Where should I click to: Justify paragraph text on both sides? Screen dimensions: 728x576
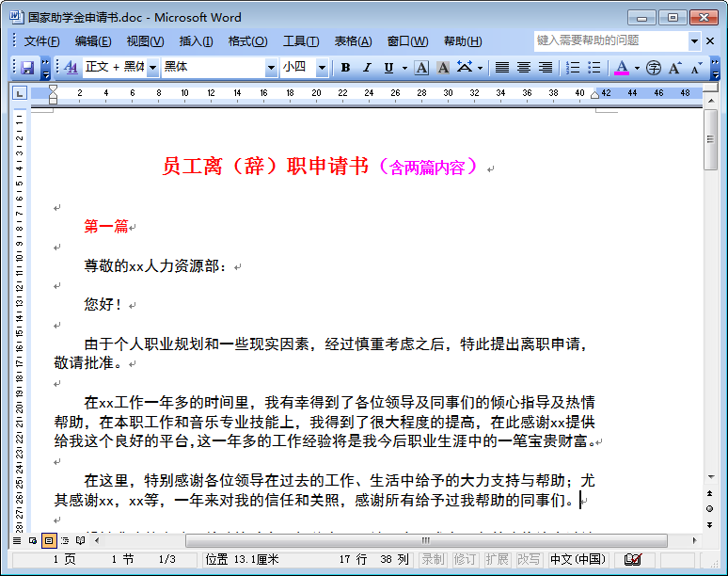[x=502, y=68]
